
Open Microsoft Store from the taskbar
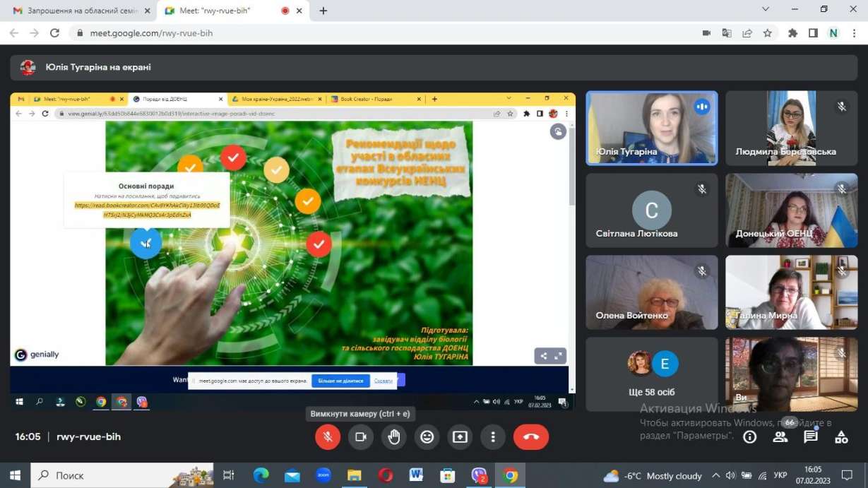pos(446,475)
